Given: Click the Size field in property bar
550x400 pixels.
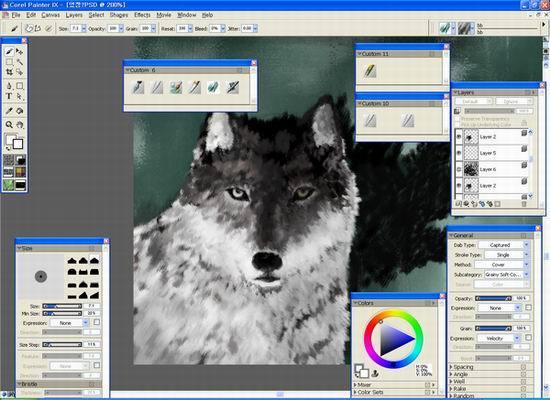Looking at the screenshot, I should pyautogui.click(x=76, y=28).
